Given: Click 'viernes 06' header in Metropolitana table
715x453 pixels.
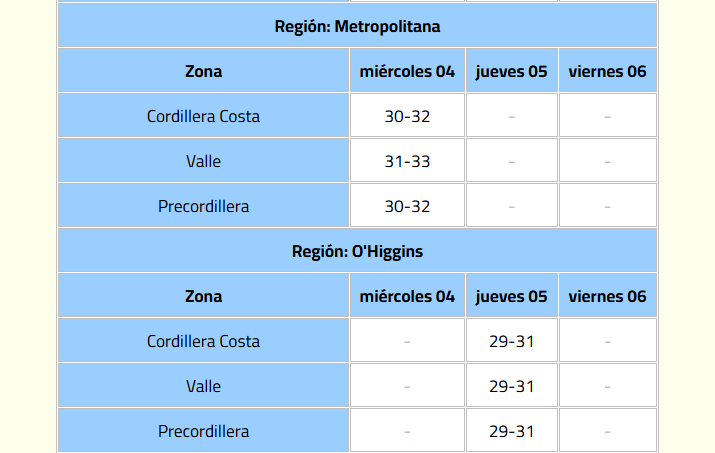Looking at the screenshot, I should (607, 71).
